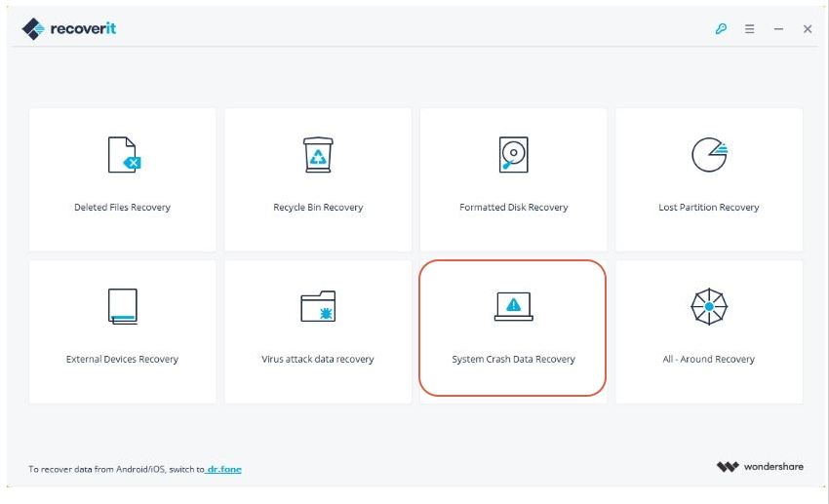
Task: Click the 'wondershare' brand text
Action: 773,467
